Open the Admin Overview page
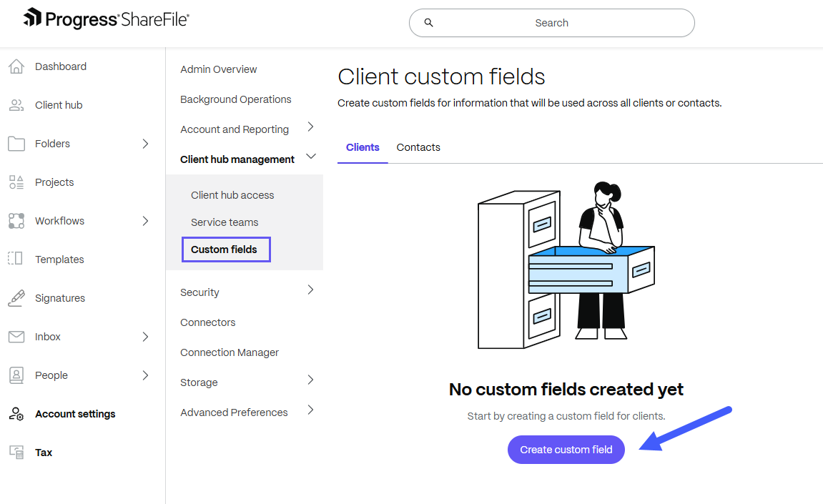823x504 pixels. tap(218, 69)
